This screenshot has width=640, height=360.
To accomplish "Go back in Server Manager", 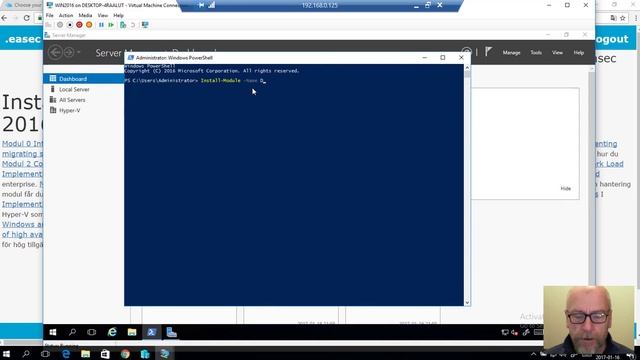I will coord(55,52).
